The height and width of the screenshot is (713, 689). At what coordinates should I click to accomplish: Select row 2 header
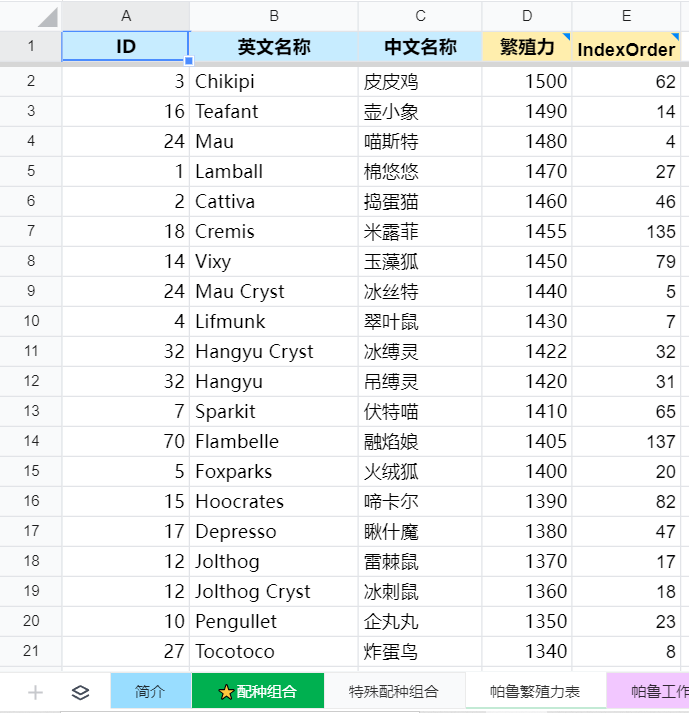[30, 81]
